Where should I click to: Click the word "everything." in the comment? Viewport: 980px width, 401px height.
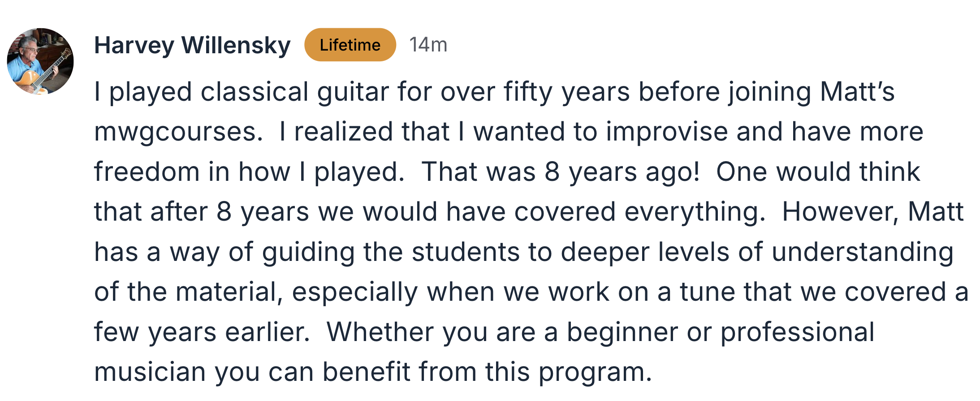[695, 212]
